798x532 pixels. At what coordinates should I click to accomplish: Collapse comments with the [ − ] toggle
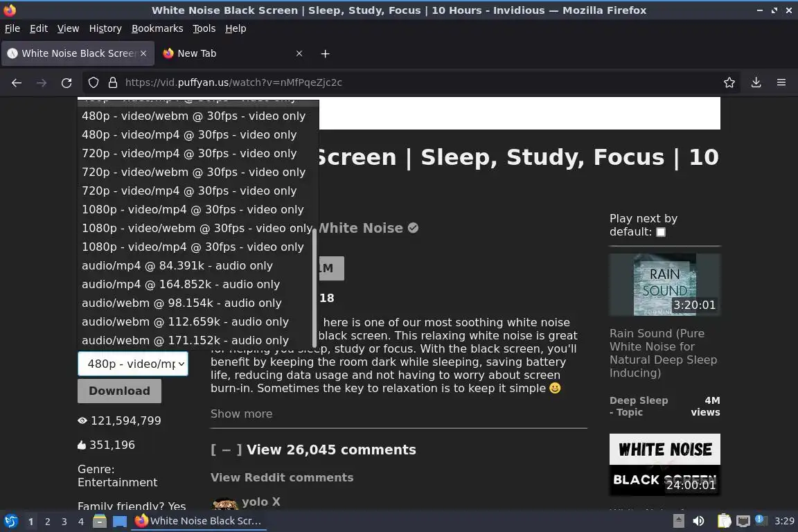227,450
